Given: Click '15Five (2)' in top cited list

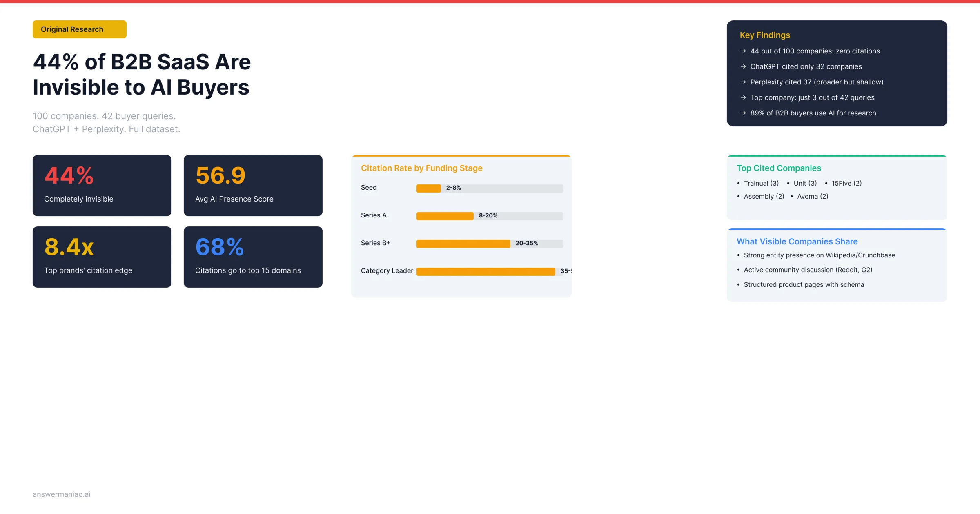Looking at the screenshot, I should [847, 184].
